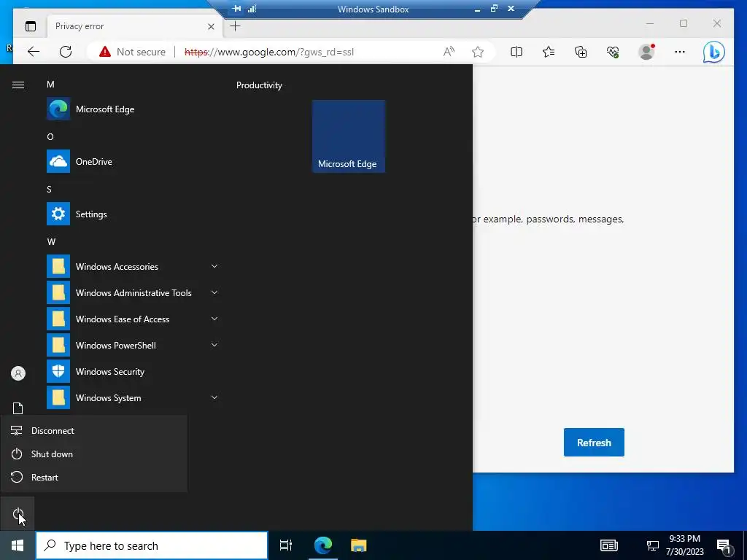Screen dimensions: 747x560
Task: Open a new tab in Edge
Action: click(x=236, y=26)
